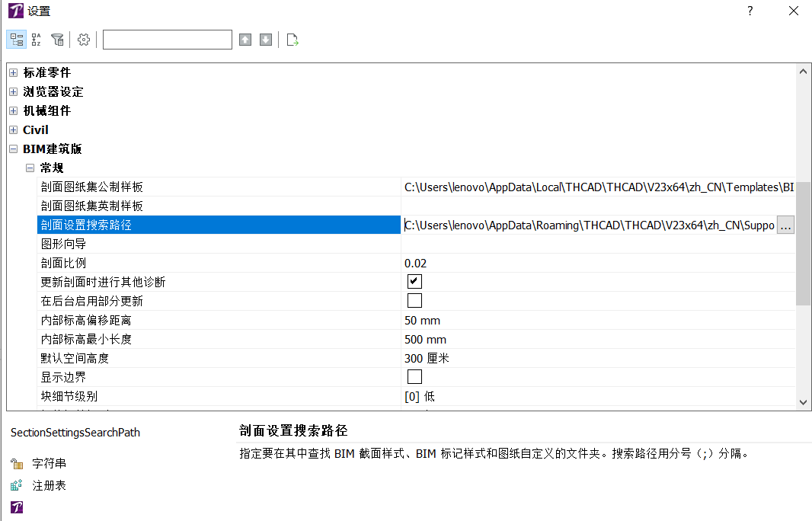Collapse the 常规 subcategory
This screenshot has width=812, height=521.
click(30, 168)
